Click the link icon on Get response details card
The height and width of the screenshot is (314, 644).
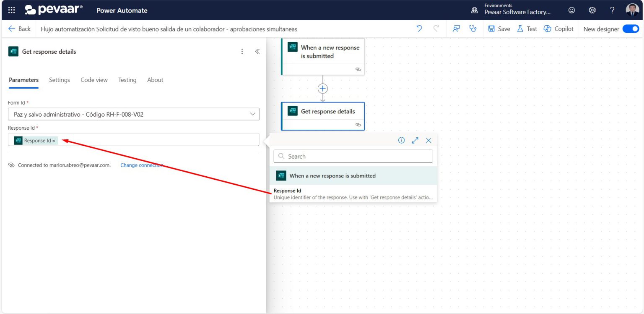(358, 125)
